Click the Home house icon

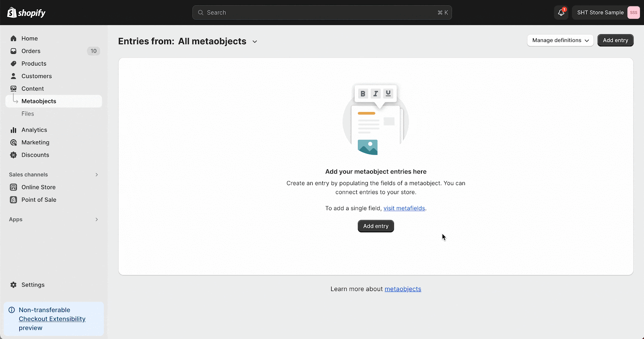[x=13, y=39]
